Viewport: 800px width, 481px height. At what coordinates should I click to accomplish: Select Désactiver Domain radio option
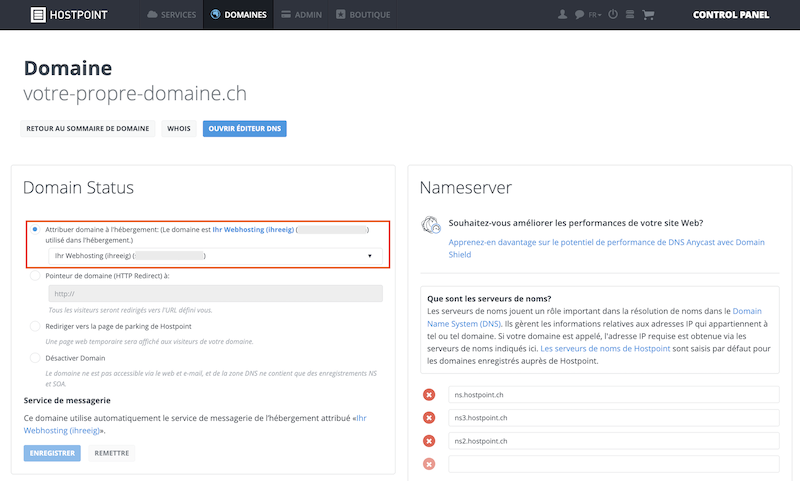[x=35, y=358]
